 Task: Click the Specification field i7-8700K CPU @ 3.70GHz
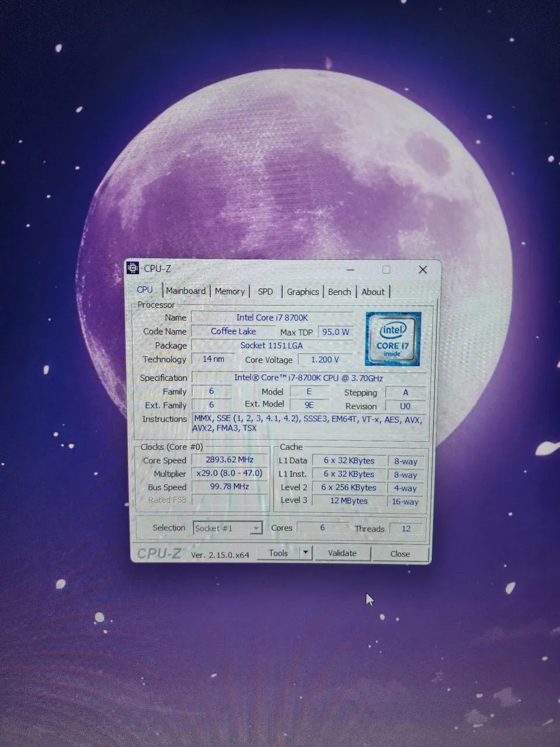coord(309,378)
